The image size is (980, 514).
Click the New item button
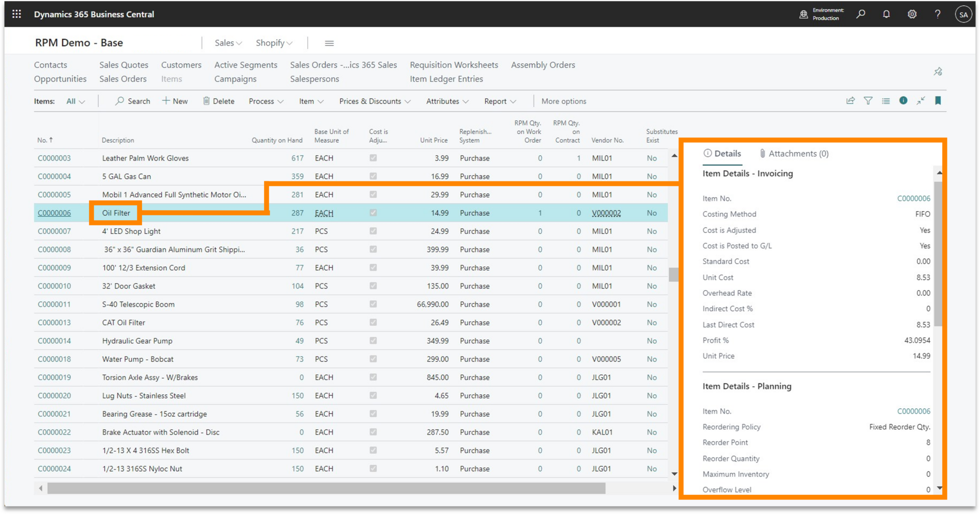[175, 101]
